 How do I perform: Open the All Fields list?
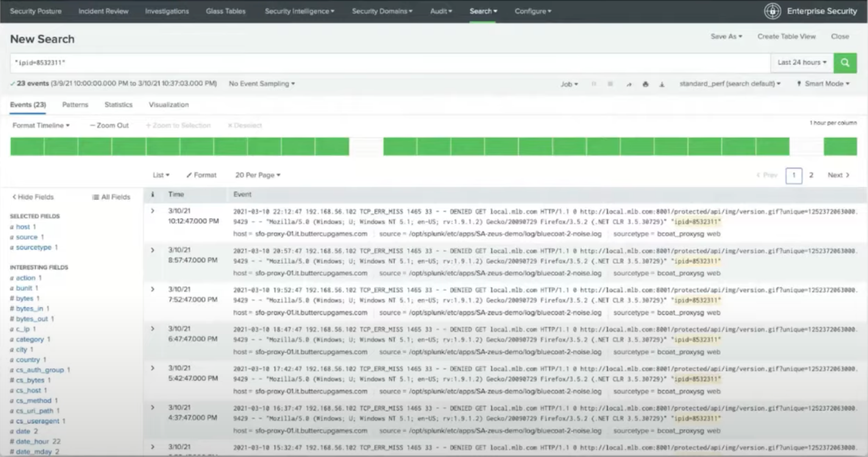coord(111,197)
